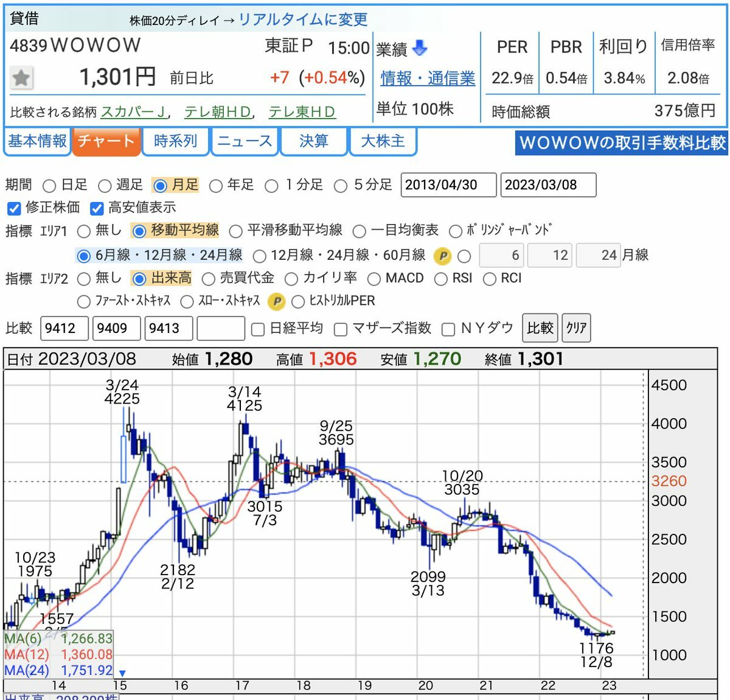Click the WOWOWの取引手数料比較 banner
The height and width of the screenshot is (700, 730).
(x=622, y=143)
